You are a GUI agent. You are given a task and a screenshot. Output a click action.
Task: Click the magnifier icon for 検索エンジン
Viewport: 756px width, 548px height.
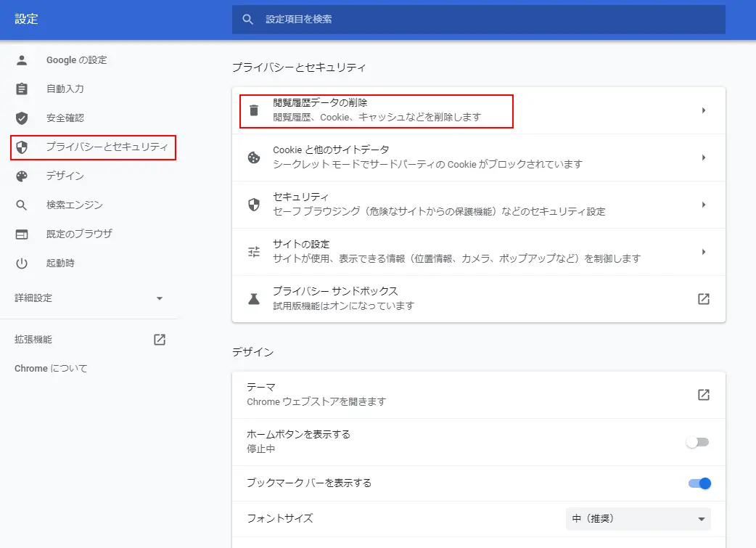click(x=22, y=205)
